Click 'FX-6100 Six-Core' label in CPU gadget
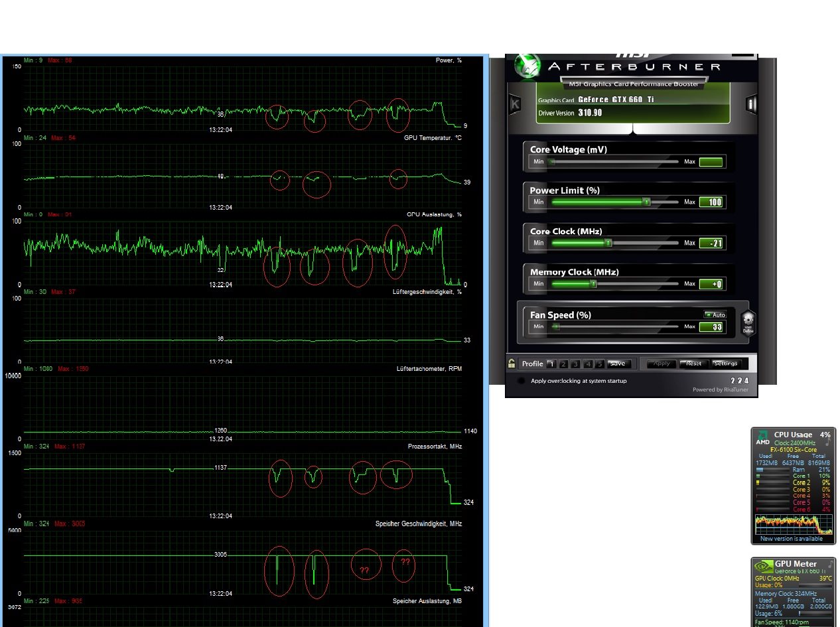The width and height of the screenshot is (840, 627). [x=793, y=450]
